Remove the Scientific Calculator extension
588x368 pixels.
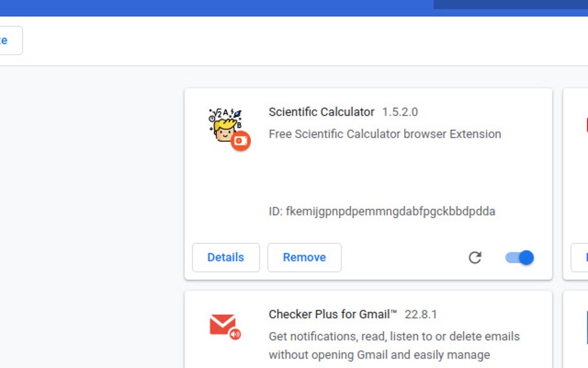pos(304,257)
